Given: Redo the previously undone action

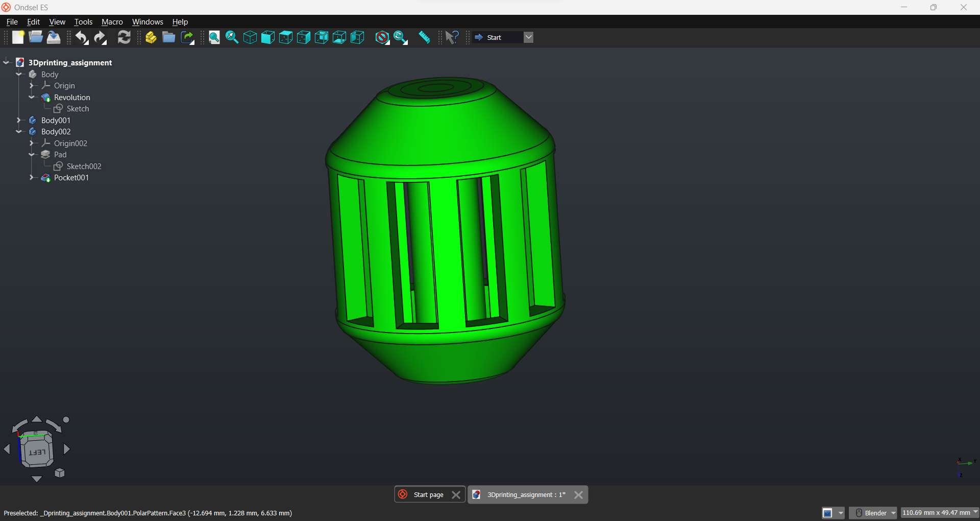Looking at the screenshot, I should pyautogui.click(x=101, y=38).
